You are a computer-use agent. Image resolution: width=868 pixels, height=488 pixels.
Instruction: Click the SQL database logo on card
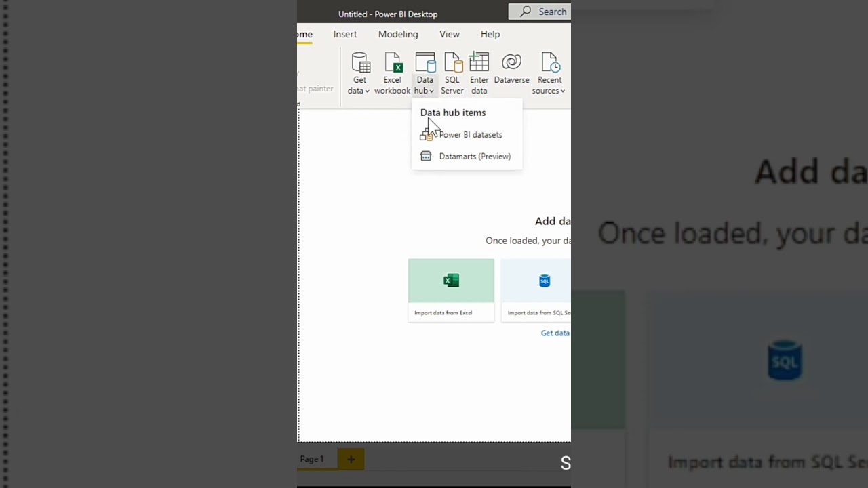(545, 281)
